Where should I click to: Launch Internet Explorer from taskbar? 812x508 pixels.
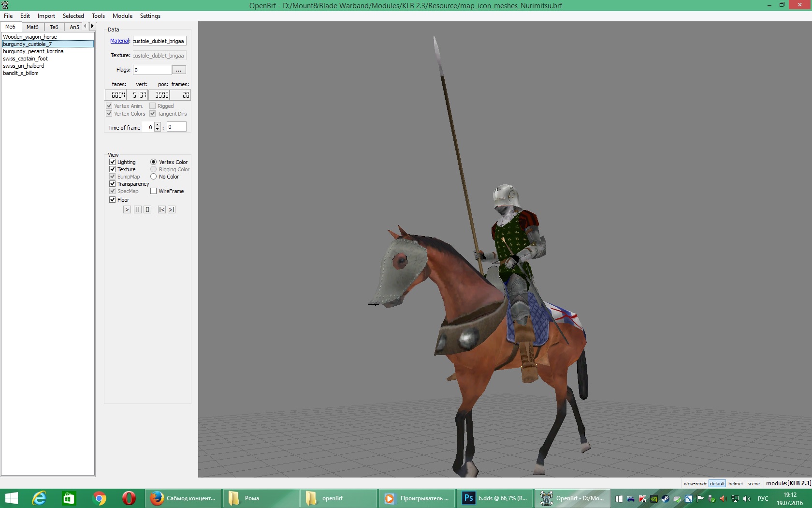point(39,498)
